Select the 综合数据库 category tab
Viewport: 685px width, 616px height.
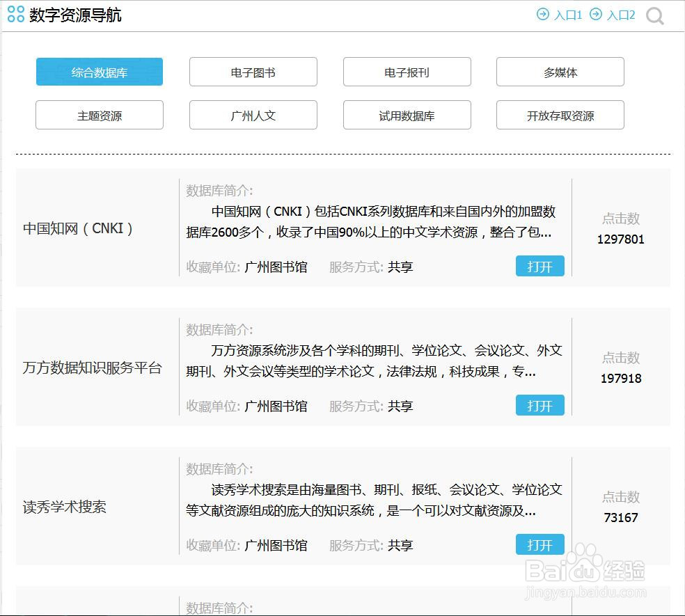[x=100, y=72]
